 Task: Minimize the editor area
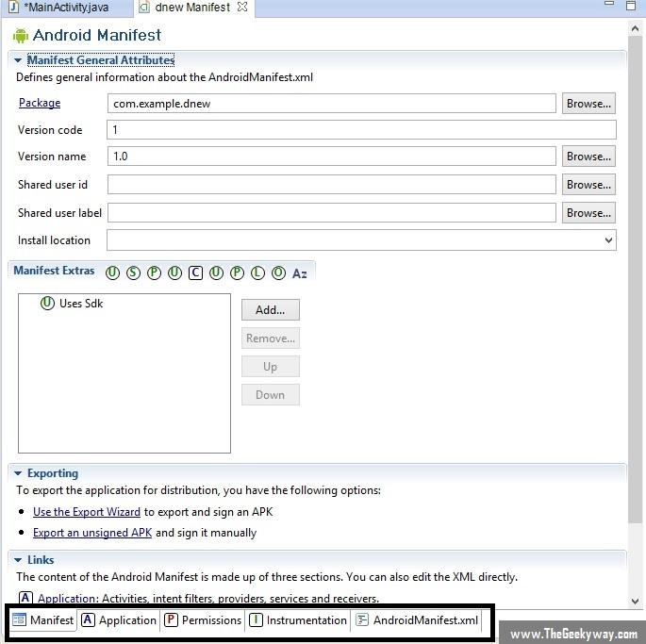(609, 4)
